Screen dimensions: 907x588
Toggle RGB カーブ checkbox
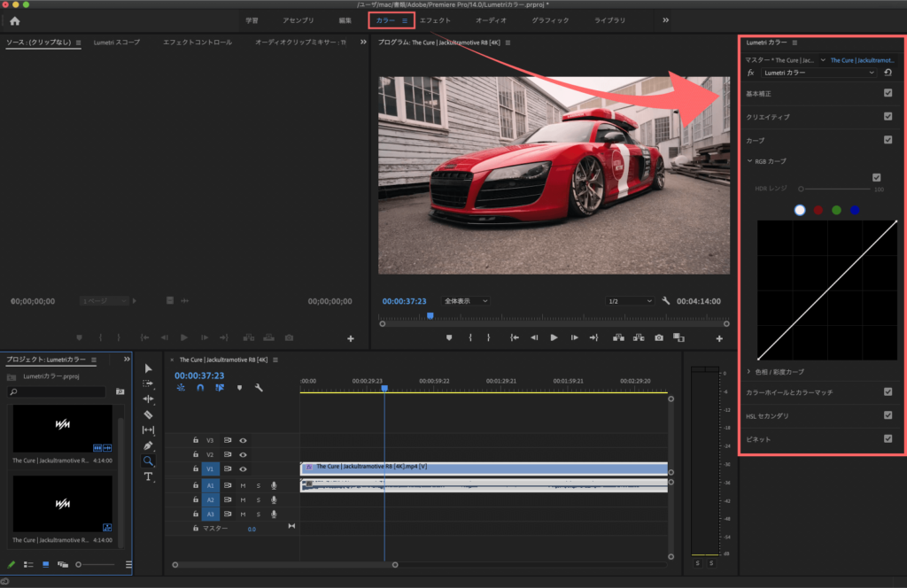(x=876, y=177)
